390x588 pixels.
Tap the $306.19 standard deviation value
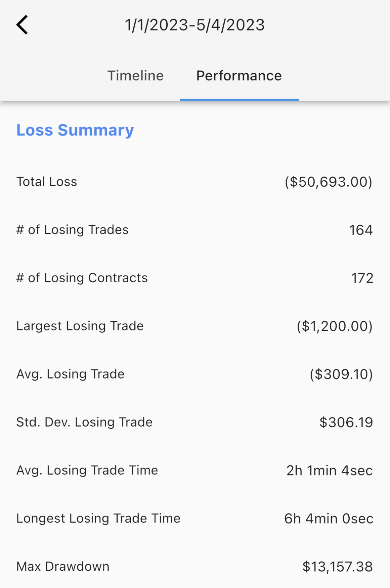pos(346,422)
